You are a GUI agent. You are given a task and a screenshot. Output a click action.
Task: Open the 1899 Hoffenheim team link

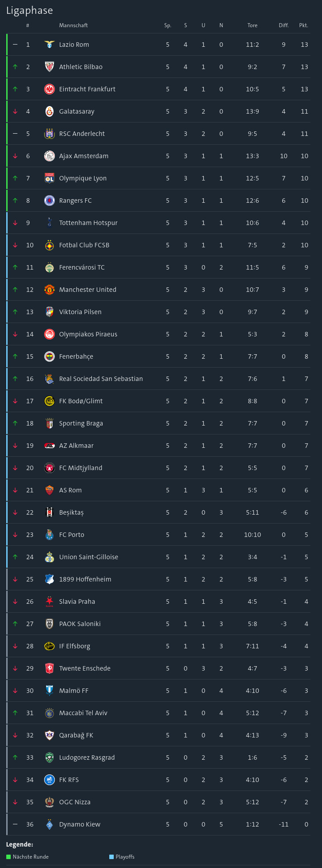coord(85,579)
